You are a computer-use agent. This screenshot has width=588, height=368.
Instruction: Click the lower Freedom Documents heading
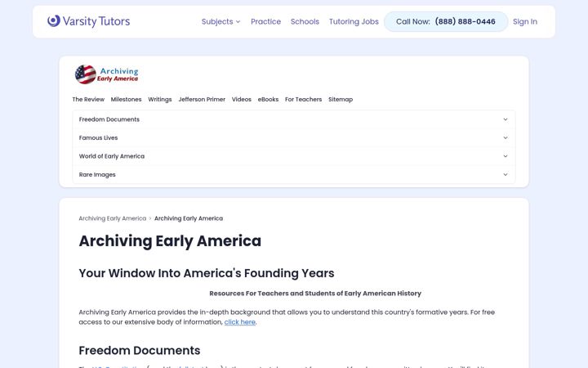pyautogui.click(x=140, y=350)
